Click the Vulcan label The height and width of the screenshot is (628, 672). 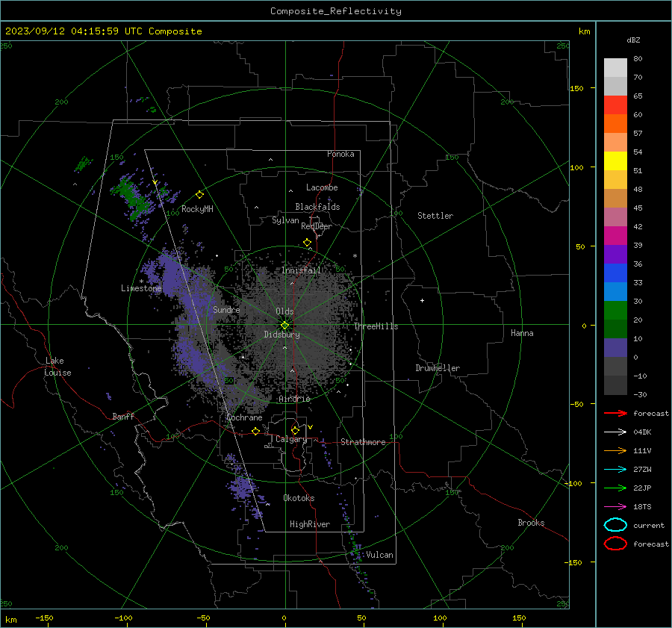pos(379,555)
